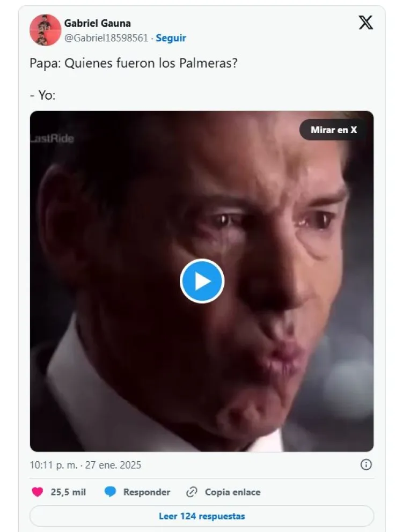Play the video with the blue button
This screenshot has height=532, width=403.
202,281
